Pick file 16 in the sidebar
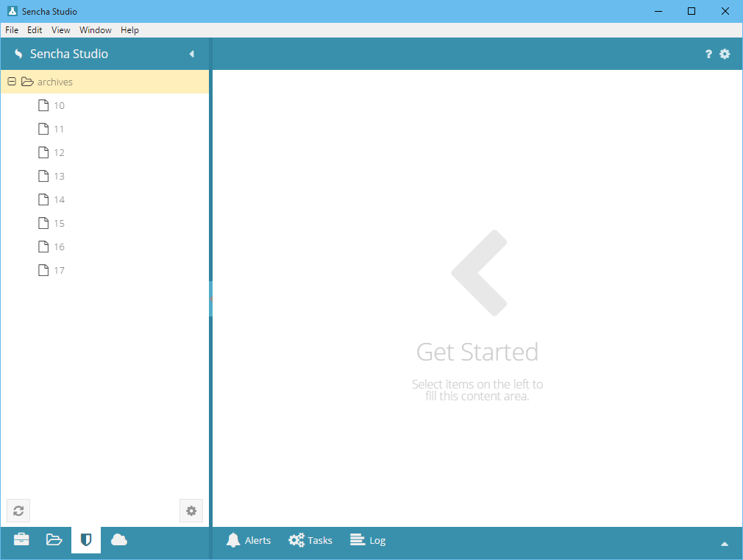This screenshot has width=743, height=560. (104, 247)
